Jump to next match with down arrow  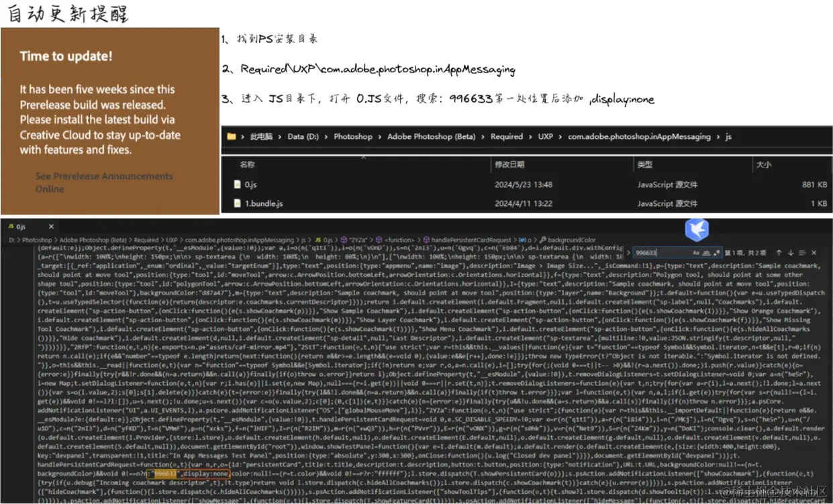point(791,253)
